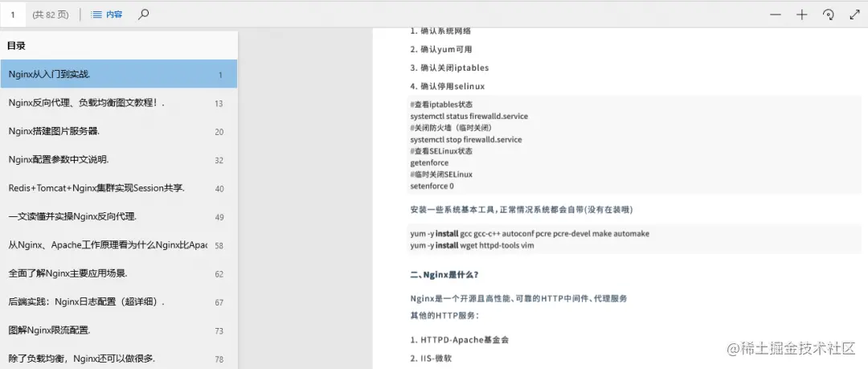Click the line systemctl status firewalld.service
This screenshot has height=369, width=868.
469,117
